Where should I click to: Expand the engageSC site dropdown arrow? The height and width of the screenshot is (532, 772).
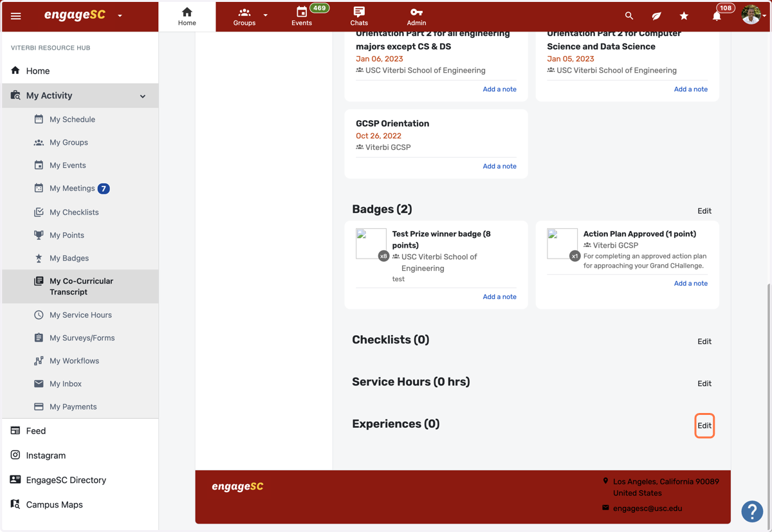(x=120, y=16)
